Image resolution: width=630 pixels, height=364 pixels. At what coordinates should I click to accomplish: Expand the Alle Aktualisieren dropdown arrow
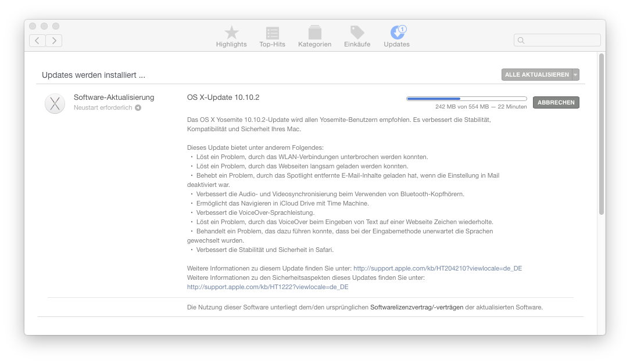(575, 75)
